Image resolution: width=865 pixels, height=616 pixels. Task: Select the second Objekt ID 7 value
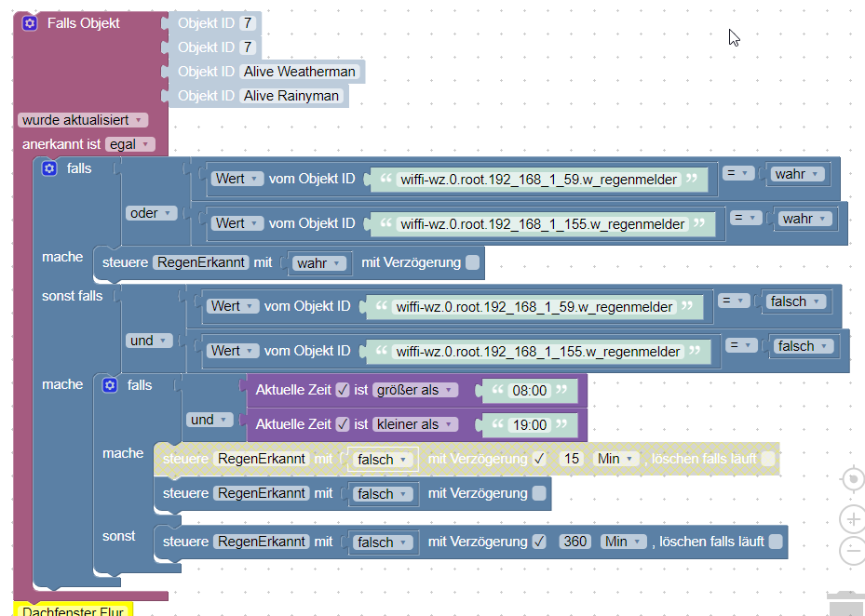tap(248, 47)
